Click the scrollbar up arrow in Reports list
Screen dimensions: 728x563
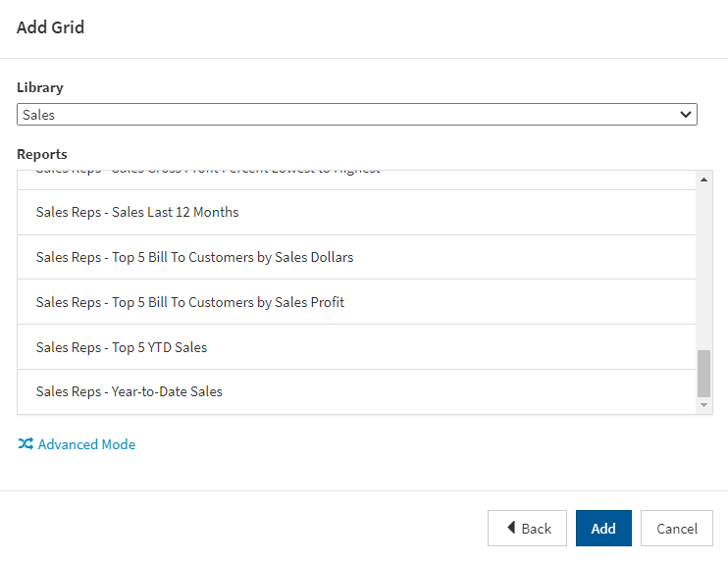[703, 179]
